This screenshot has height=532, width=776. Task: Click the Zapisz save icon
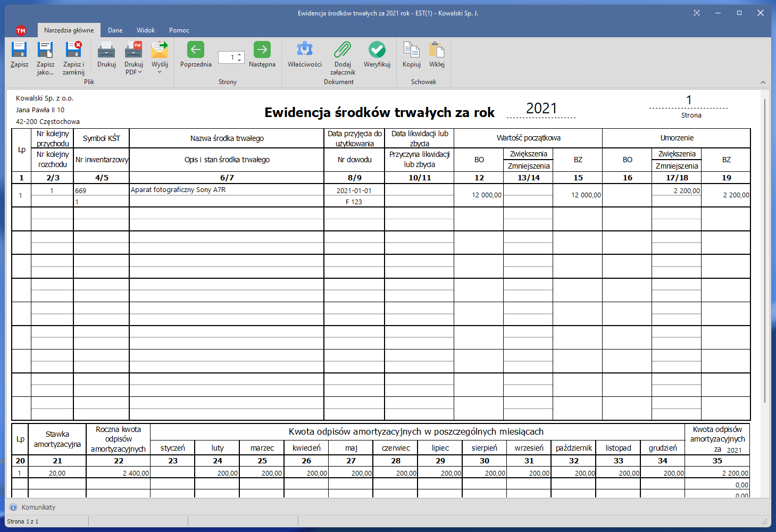[x=19, y=51]
